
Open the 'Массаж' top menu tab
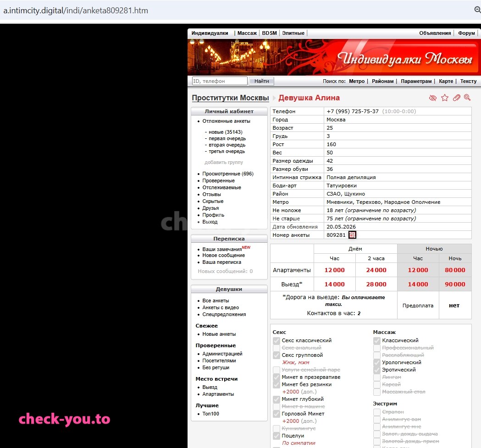coord(247,33)
